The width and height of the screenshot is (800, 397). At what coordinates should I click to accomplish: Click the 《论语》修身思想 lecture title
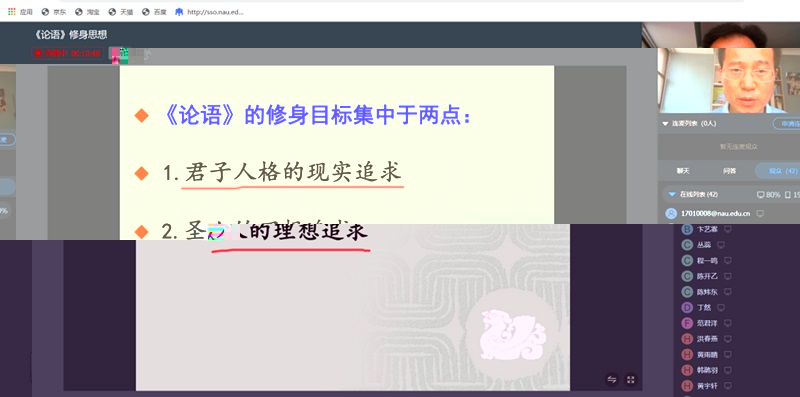[x=70, y=35]
